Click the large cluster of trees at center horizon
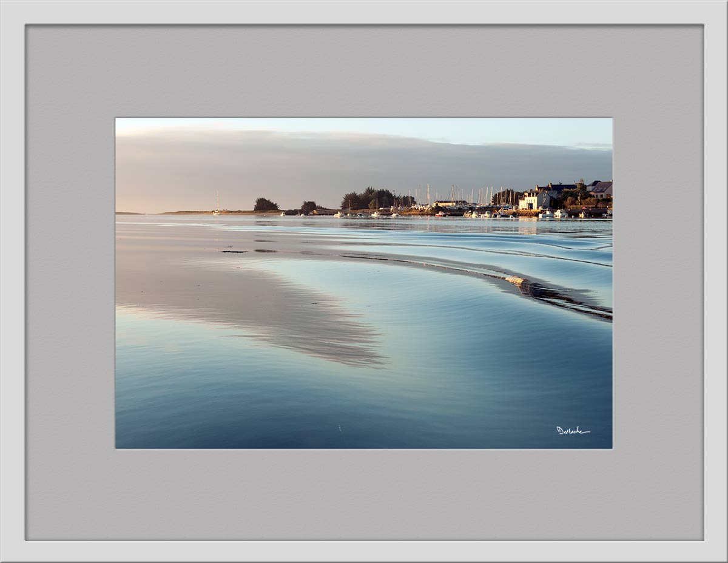Viewport: 728px width, 563px height. coord(371,198)
